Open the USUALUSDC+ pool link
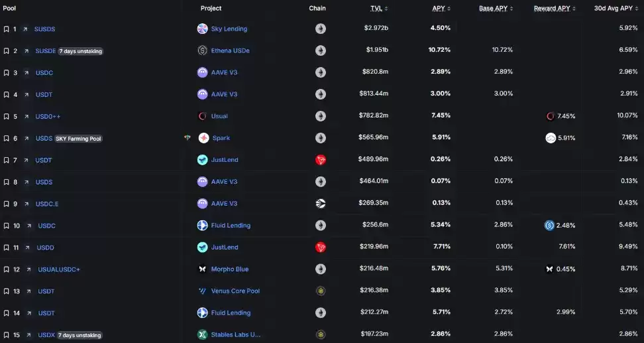Image resolution: width=644 pixels, height=343 pixels. (59, 269)
